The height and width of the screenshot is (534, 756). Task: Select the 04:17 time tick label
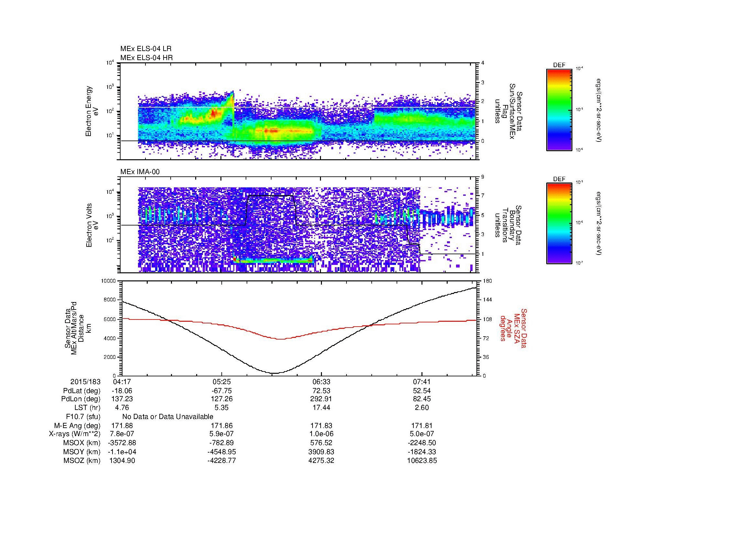tap(122, 382)
